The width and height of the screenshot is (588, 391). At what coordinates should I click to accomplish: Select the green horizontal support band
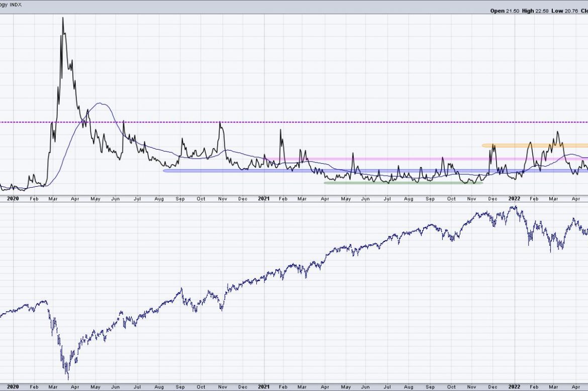click(402, 183)
